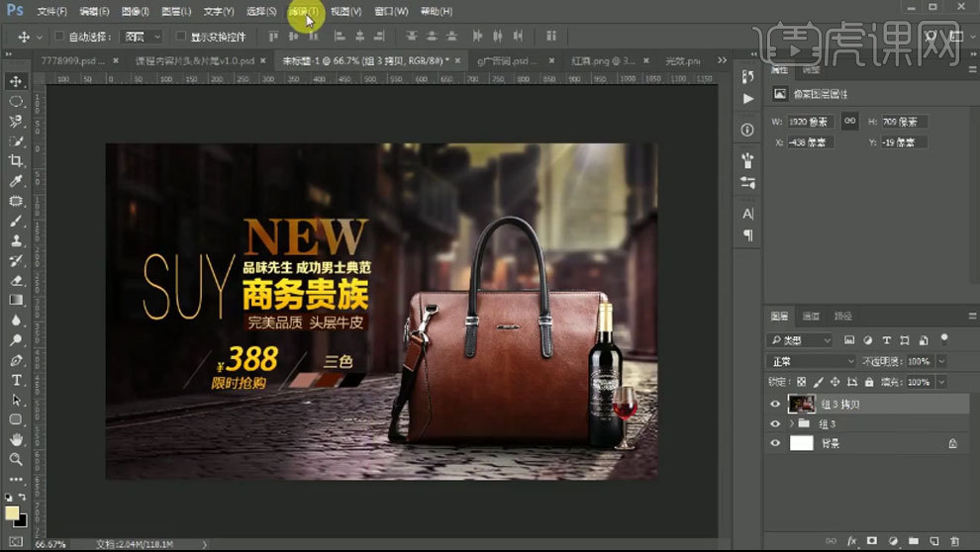The height and width of the screenshot is (552, 980).
Task: Pick the Hand tool
Action: (x=16, y=439)
